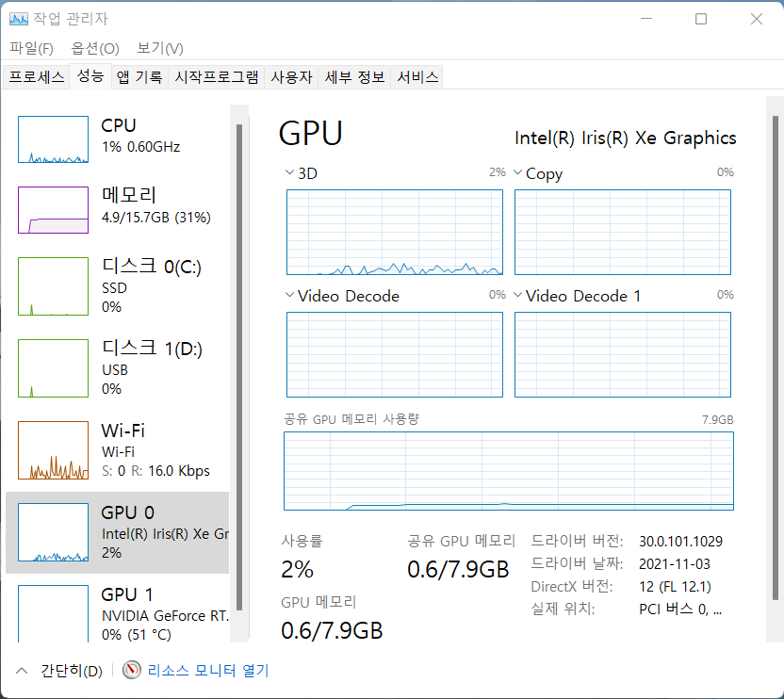This screenshot has width=784, height=699.
Task: Open the Video Decode 1 graph dropdown
Action: click(517, 296)
